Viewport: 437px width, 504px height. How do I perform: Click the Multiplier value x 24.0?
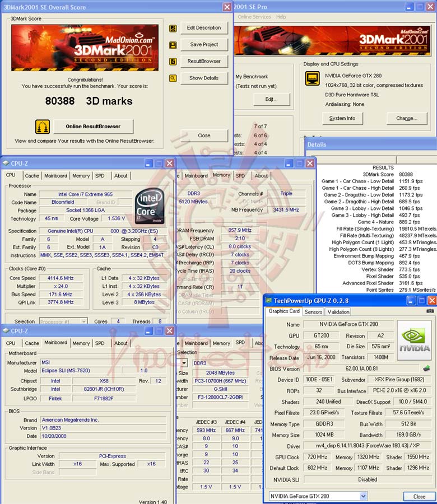pos(61,286)
